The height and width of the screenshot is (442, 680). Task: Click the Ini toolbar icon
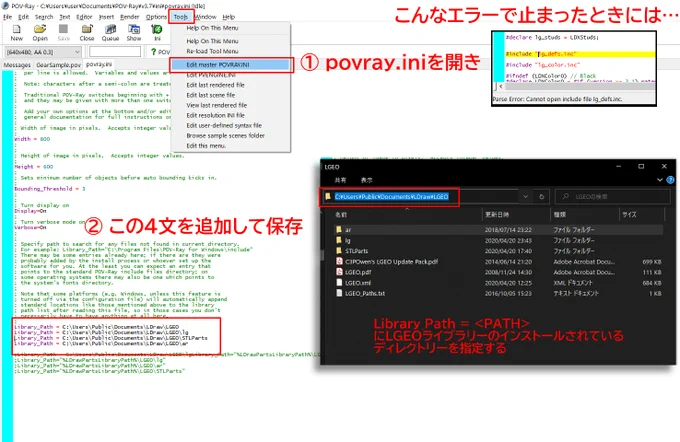(x=157, y=29)
